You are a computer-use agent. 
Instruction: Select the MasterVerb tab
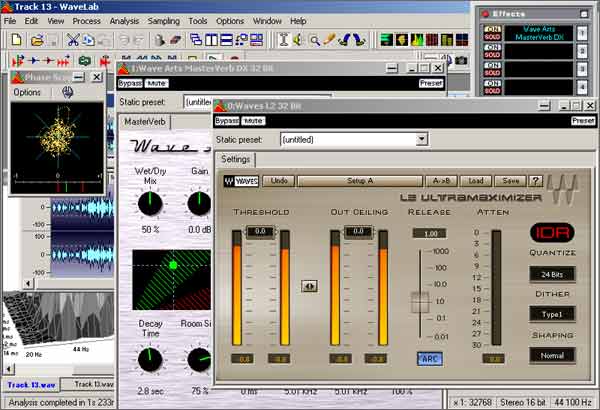pyautogui.click(x=146, y=121)
